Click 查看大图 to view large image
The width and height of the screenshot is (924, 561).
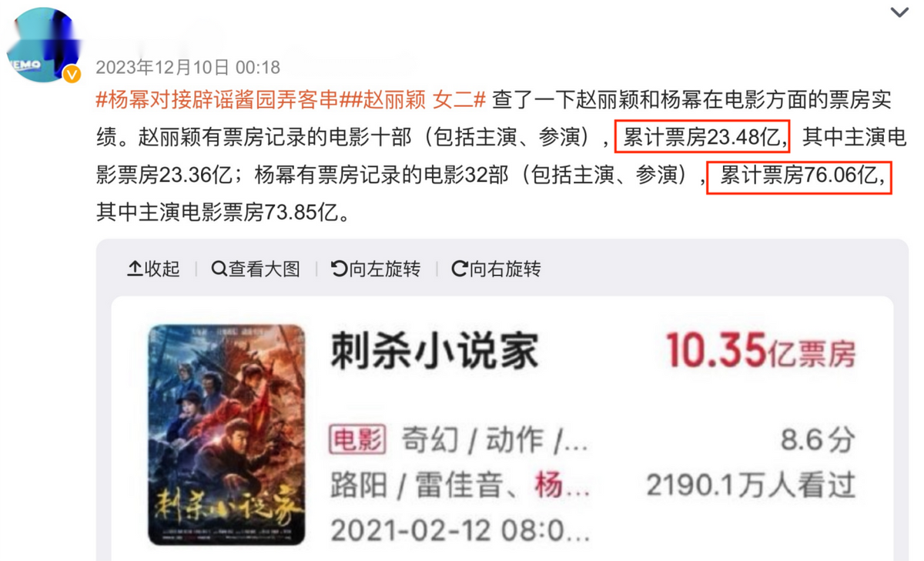[256, 269]
